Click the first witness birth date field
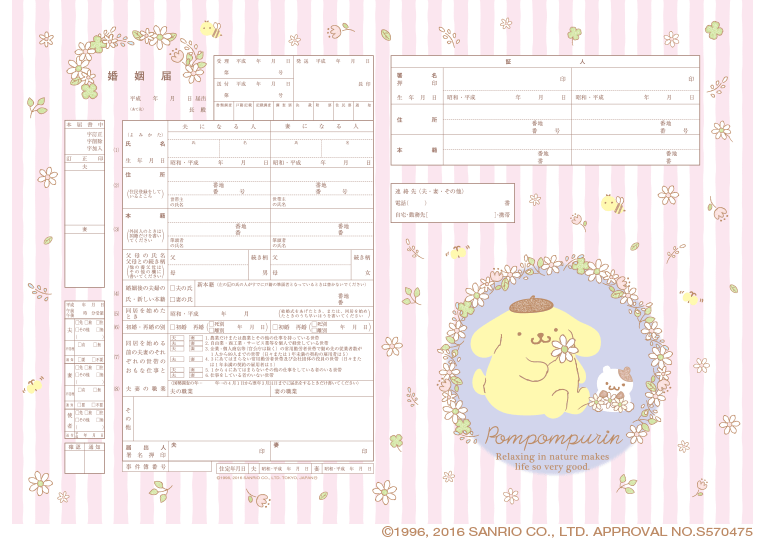The image size is (765, 541). point(507,98)
